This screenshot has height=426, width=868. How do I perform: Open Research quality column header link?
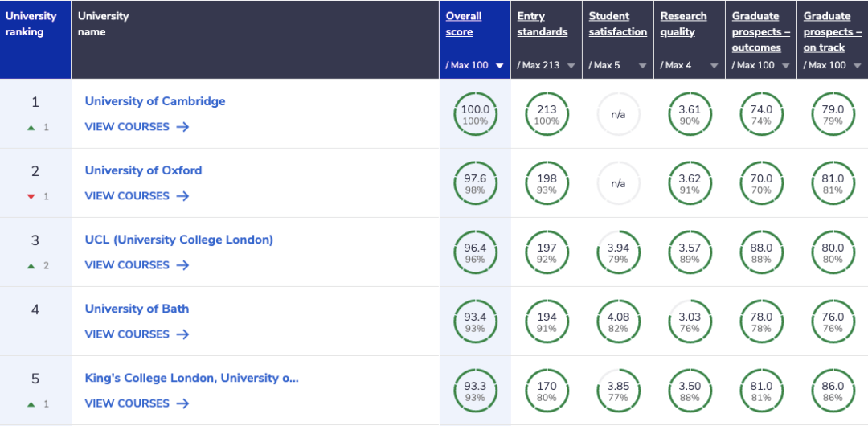[x=683, y=24]
